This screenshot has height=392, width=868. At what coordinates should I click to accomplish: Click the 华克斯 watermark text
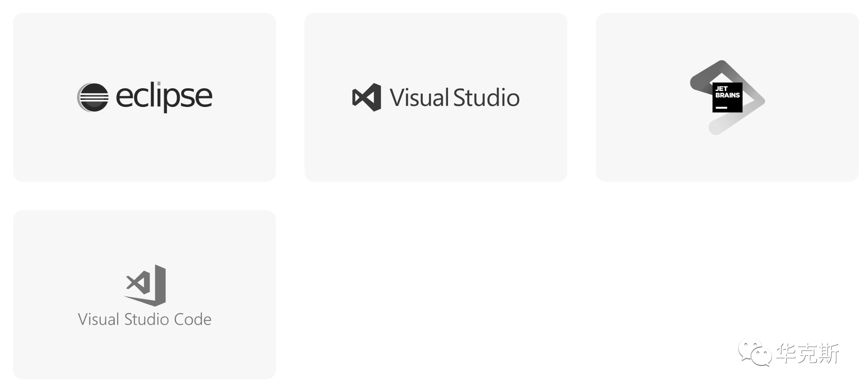pos(807,353)
